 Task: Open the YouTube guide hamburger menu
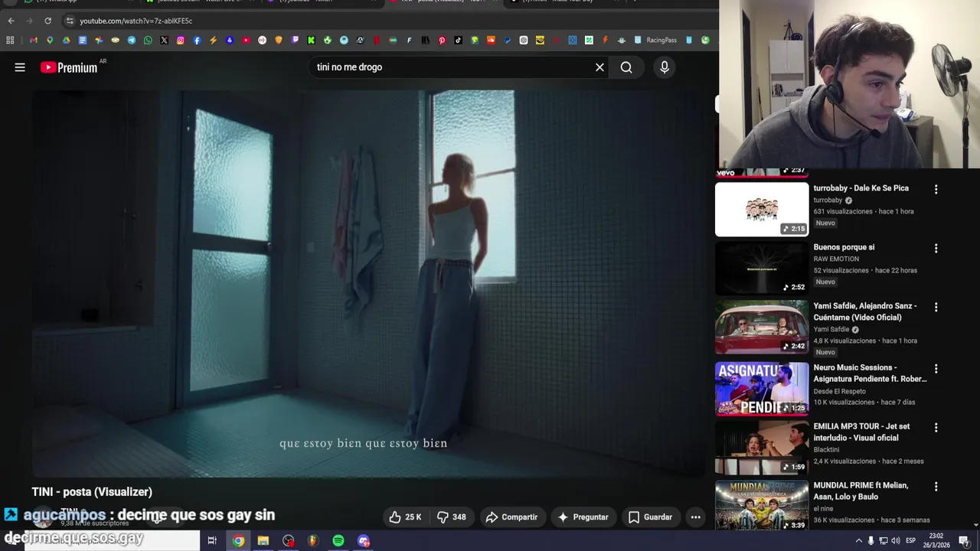pyautogui.click(x=20, y=67)
